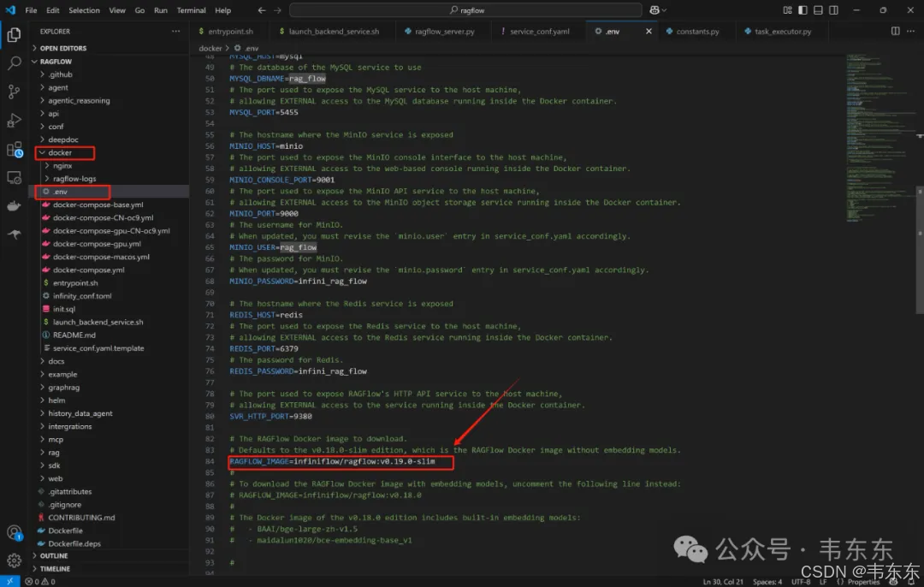
Task: Open the Manage settings gear
Action: [15, 560]
